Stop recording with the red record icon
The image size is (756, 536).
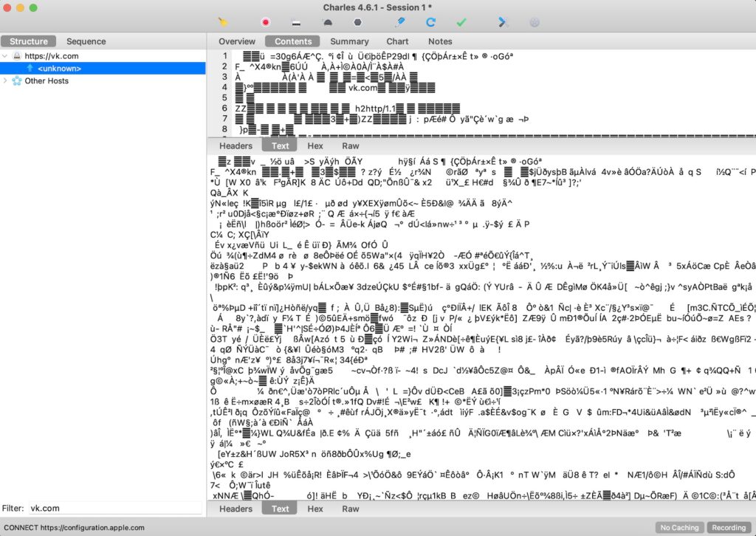pos(266,22)
